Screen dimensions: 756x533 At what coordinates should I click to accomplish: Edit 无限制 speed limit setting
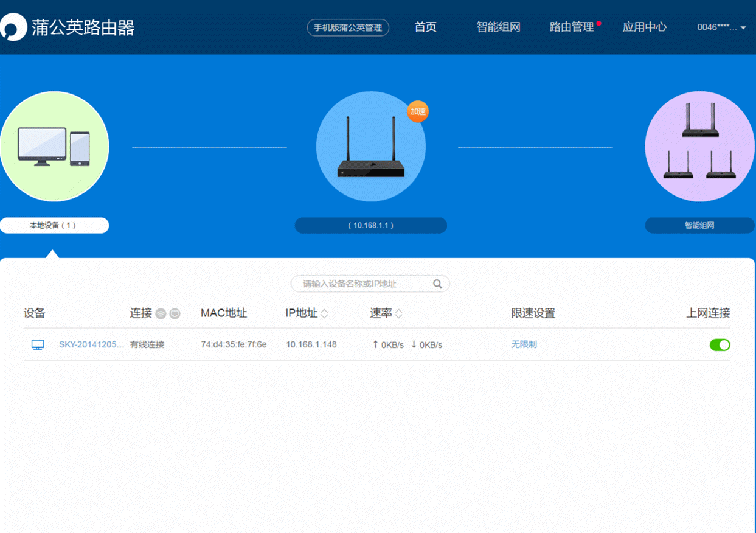[524, 344]
